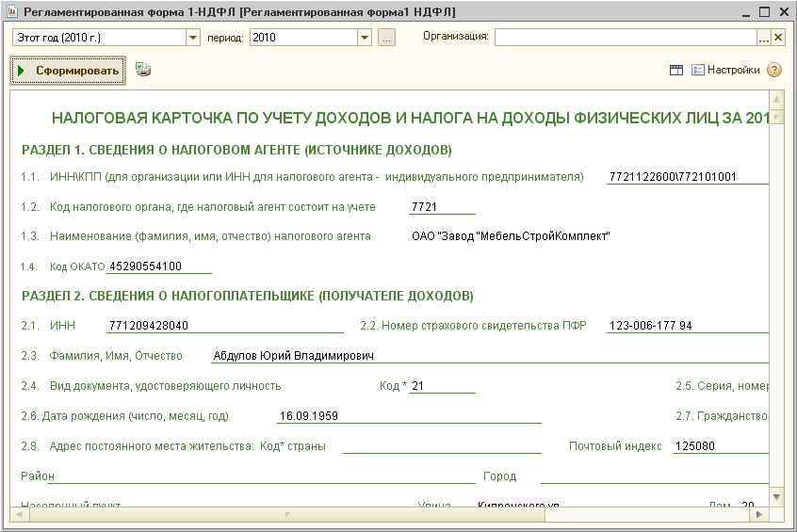Click ОАО "Завод "МебельСтройКомплект" name

[x=511, y=236]
